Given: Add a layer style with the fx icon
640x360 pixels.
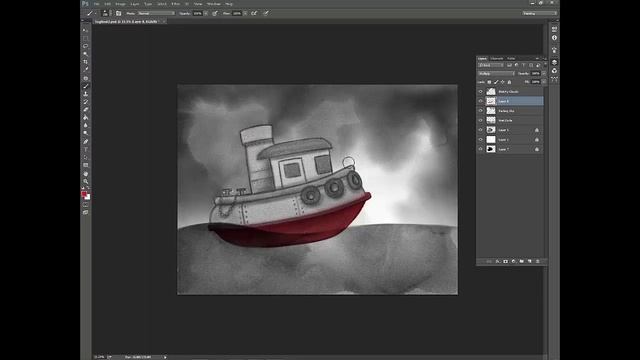Looking at the screenshot, I should (498, 261).
